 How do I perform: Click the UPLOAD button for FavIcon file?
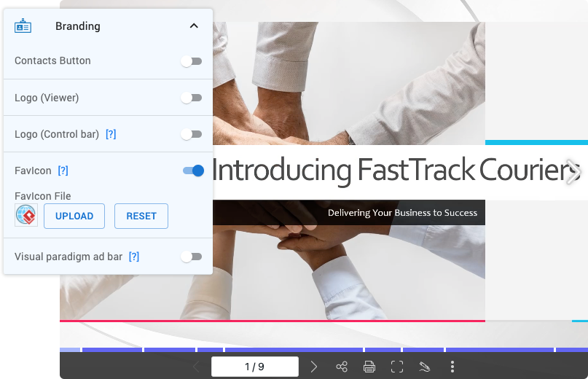74,216
